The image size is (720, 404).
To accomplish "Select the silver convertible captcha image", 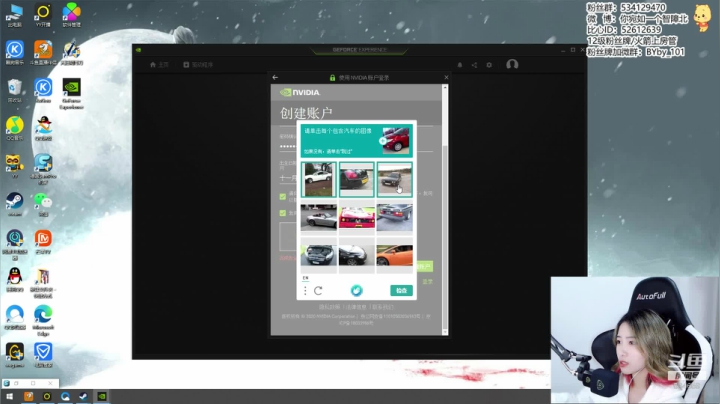I will point(319,217).
